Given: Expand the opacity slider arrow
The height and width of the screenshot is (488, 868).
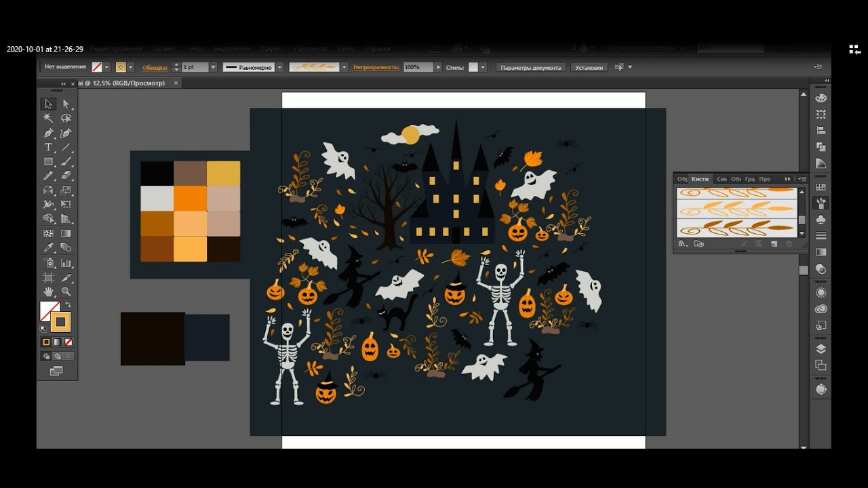Looking at the screenshot, I should coord(438,67).
